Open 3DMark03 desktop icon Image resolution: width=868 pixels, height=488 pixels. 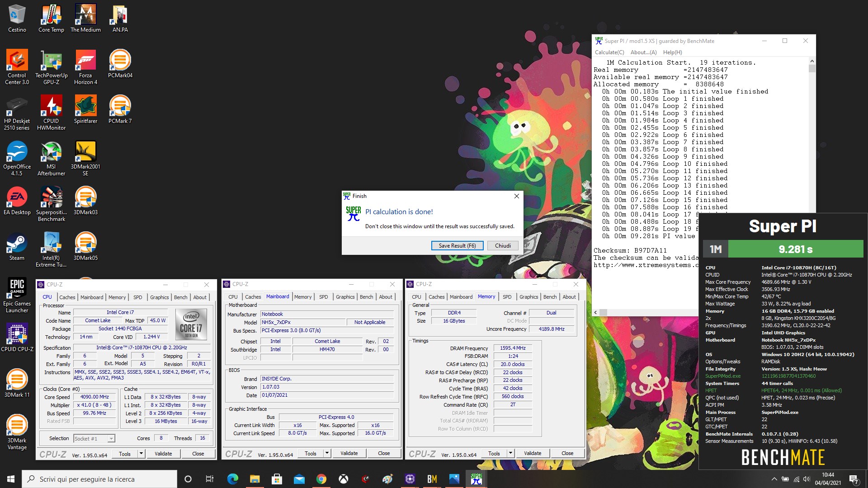coord(85,201)
